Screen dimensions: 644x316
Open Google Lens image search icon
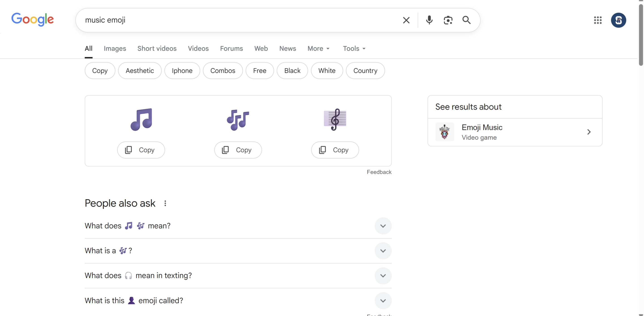448,20
